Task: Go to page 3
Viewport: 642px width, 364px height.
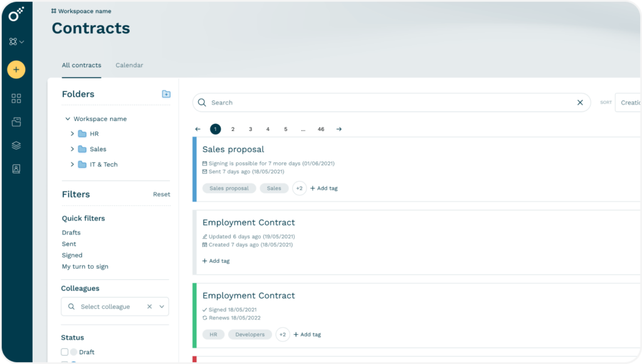Action: pos(251,129)
